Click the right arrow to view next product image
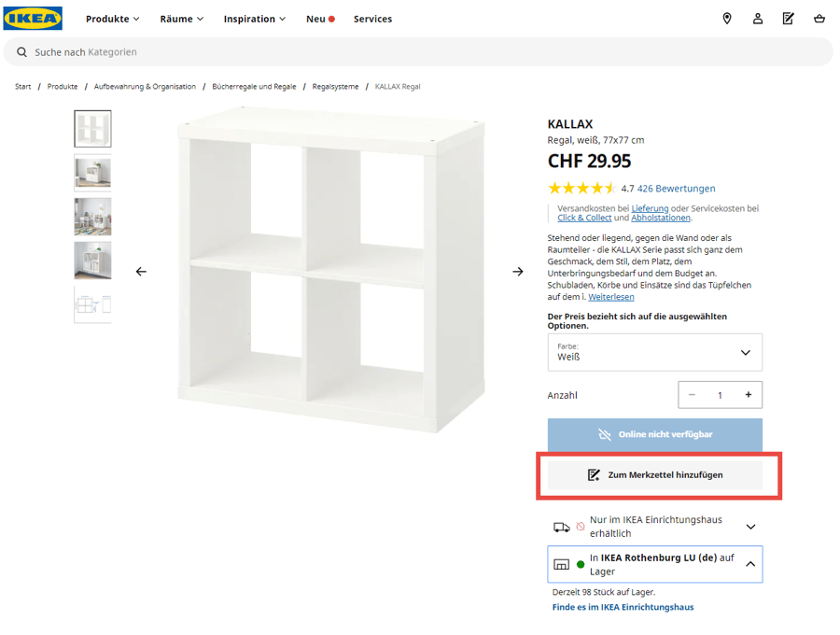 tap(517, 271)
